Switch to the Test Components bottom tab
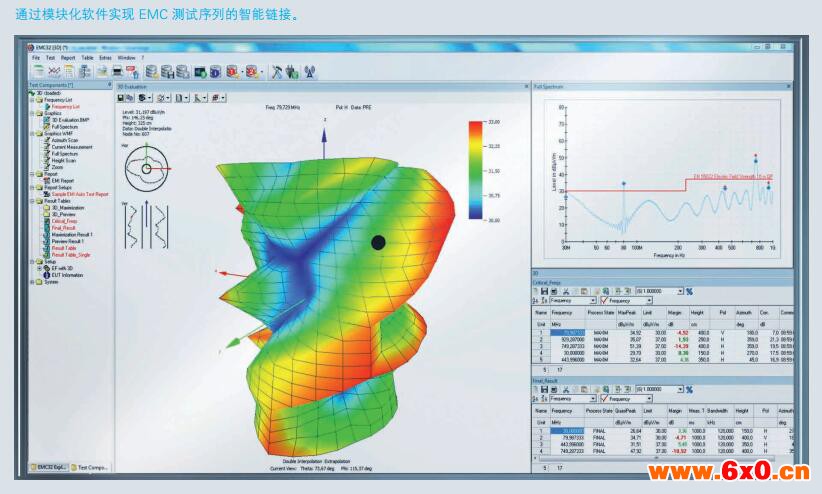Image resolution: width=822 pixels, height=494 pixels. click(x=90, y=467)
